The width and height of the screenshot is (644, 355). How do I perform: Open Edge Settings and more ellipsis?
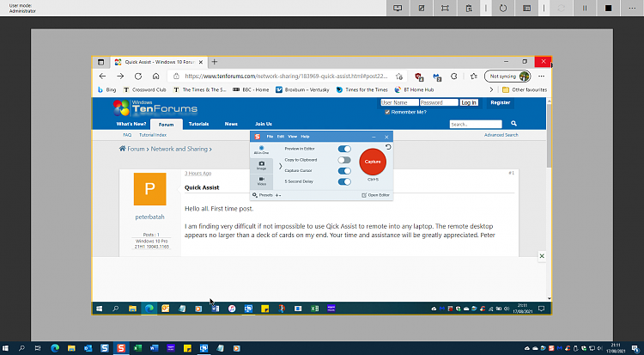pyautogui.click(x=541, y=77)
